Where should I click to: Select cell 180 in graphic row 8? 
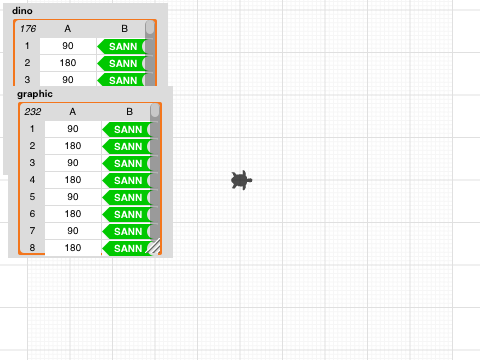pyautogui.click(x=73, y=248)
